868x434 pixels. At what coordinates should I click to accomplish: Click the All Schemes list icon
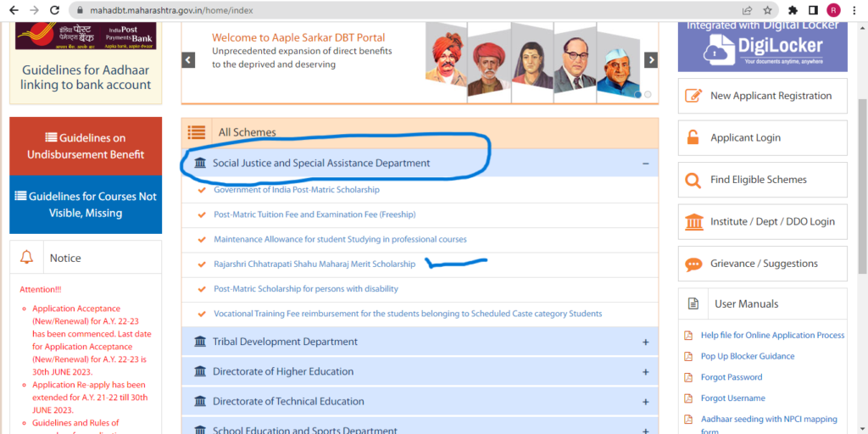[196, 132]
